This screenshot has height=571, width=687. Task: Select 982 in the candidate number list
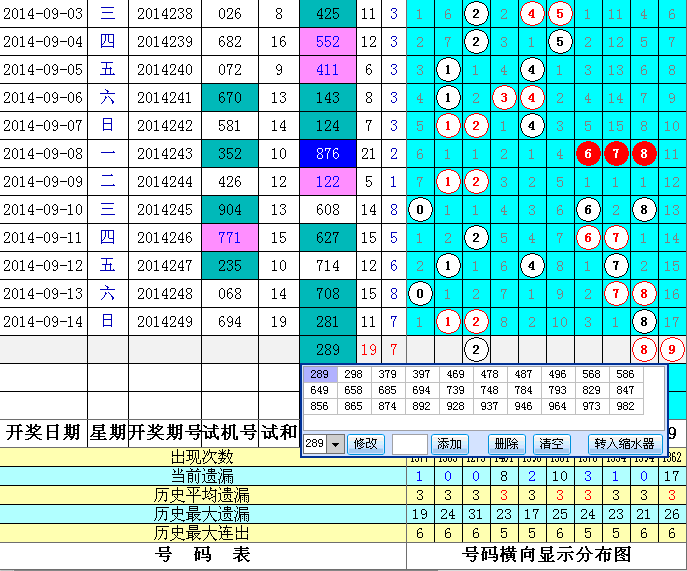[625, 408]
